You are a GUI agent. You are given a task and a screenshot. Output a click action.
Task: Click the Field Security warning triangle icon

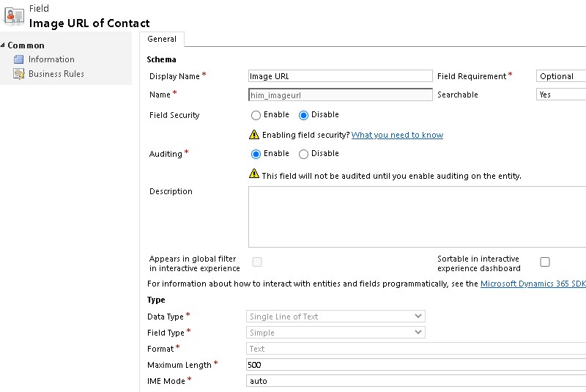[254, 135]
